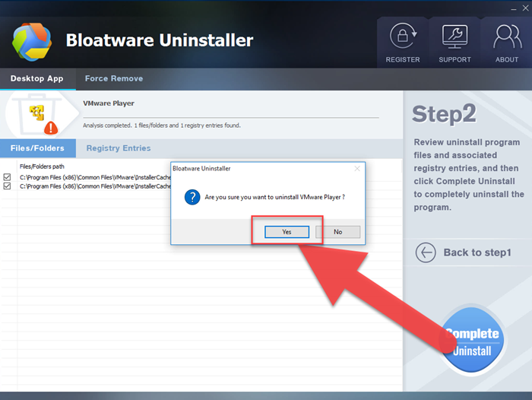Switch to the Desktop App tab
Image resolution: width=532 pixels, height=400 pixels.
(x=37, y=78)
